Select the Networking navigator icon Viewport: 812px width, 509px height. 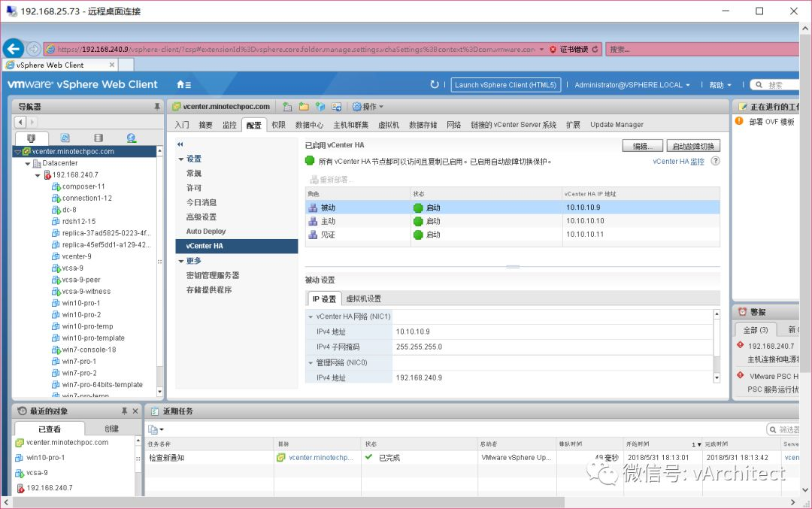[x=132, y=138]
